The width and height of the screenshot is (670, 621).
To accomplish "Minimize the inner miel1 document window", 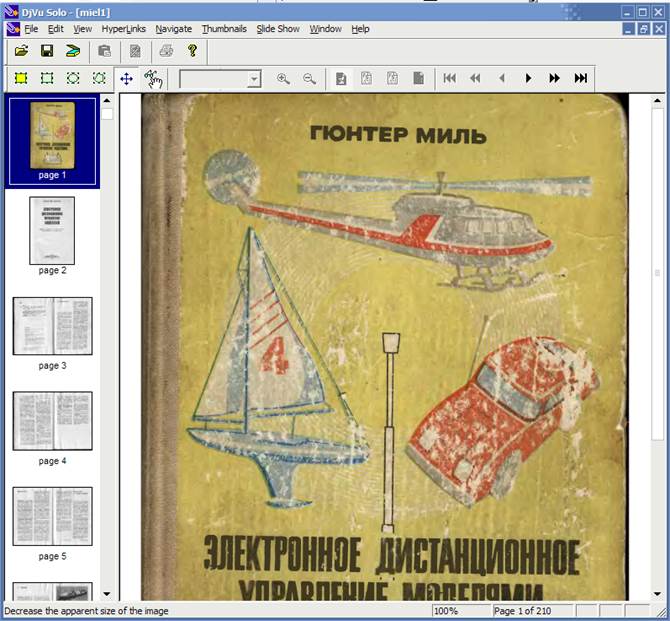I will pos(628,29).
